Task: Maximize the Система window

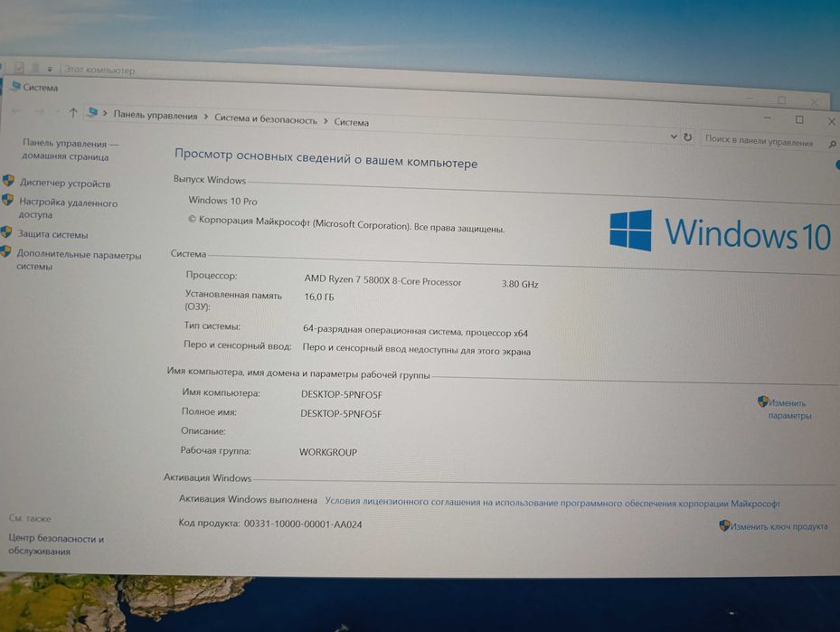Action: (799, 119)
